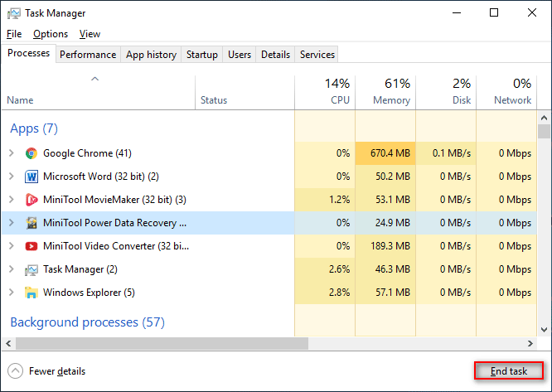552x392 pixels.
Task: Click the MiniTool Video Converter icon
Action: click(31, 246)
